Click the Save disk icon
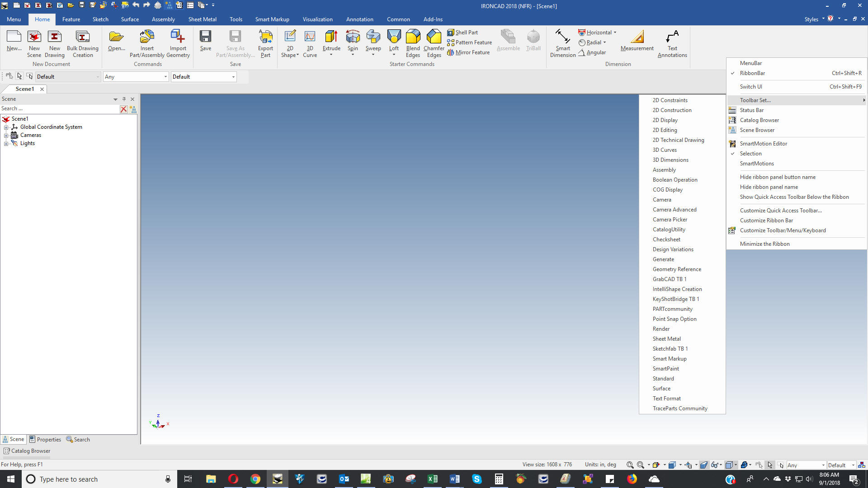The height and width of the screenshot is (488, 868). (x=205, y=41)
